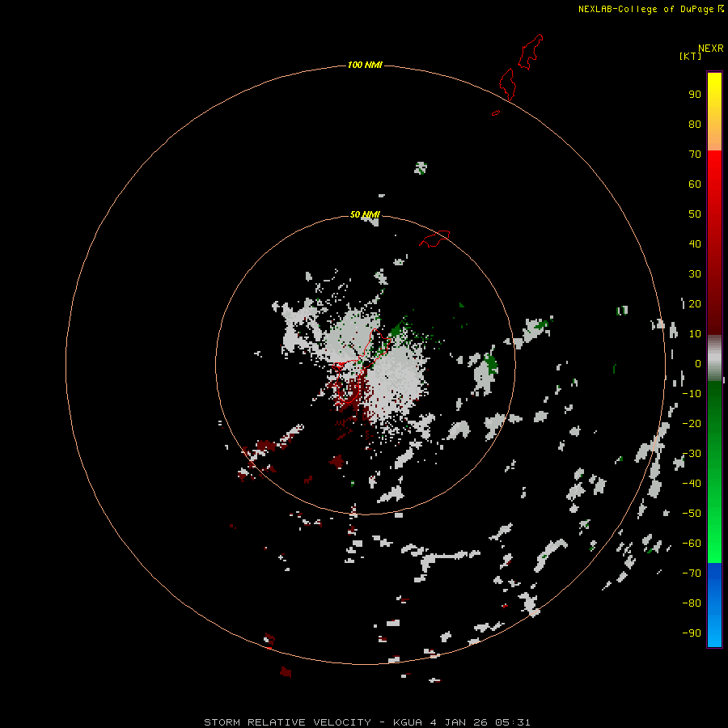Click the yellow segment of the color bar
Viewport: 728px width, 728px height.
[714, 111]
